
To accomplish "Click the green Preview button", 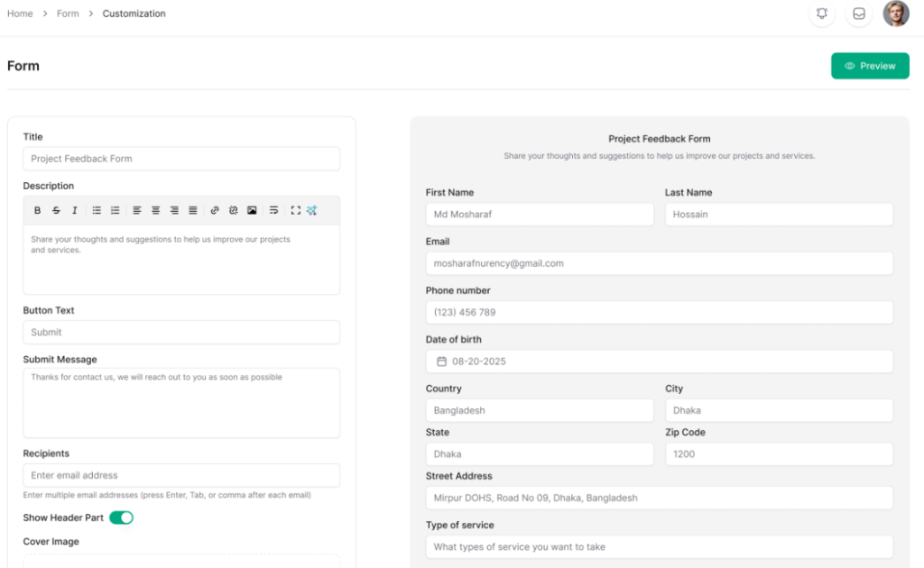I will (870, 66).
